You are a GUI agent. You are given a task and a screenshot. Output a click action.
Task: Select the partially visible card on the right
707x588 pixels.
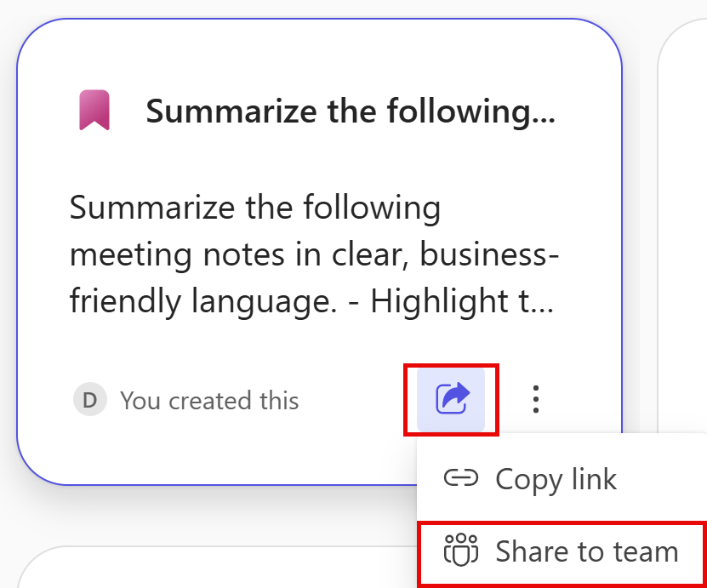683,213
